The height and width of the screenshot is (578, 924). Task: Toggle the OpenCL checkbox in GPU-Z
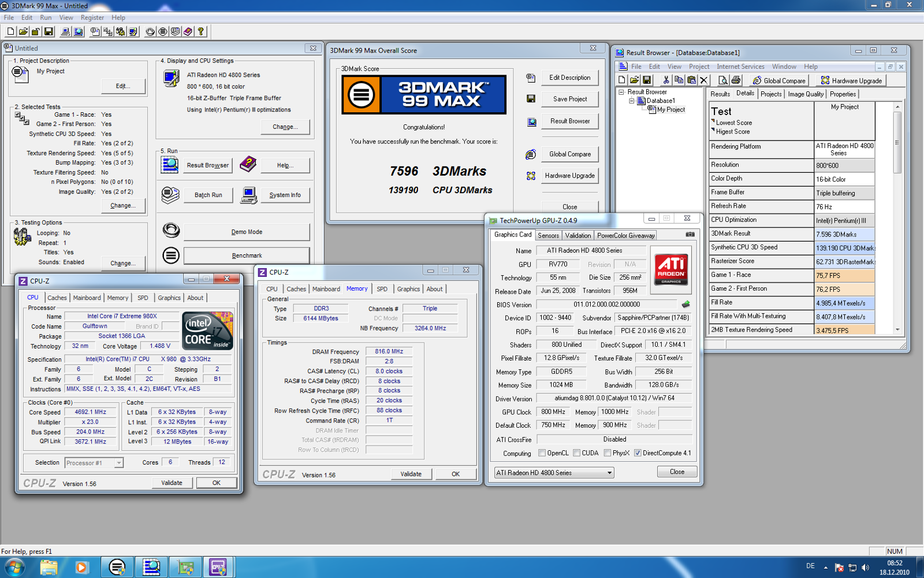[x=542, y=453]
